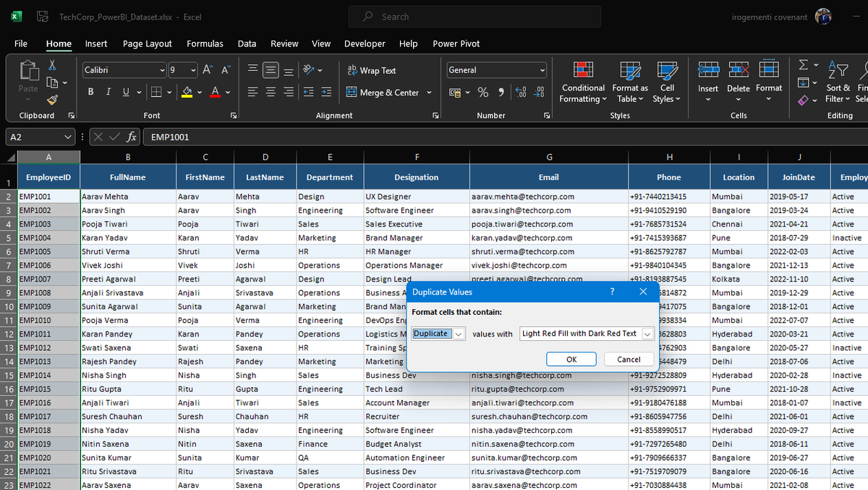868x490 pixels.
Task: Select column G header
Action: point(549,157)
